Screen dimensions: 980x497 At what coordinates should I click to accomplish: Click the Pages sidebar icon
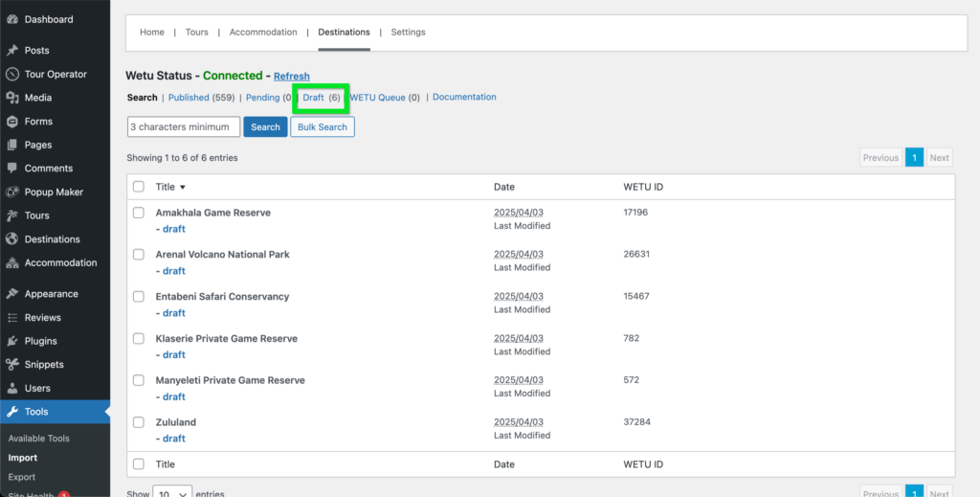(x=11, y=145)
